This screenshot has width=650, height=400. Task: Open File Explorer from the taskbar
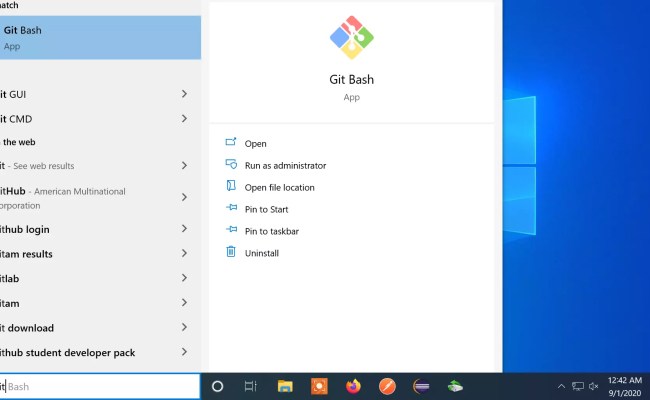coord(285,387)
